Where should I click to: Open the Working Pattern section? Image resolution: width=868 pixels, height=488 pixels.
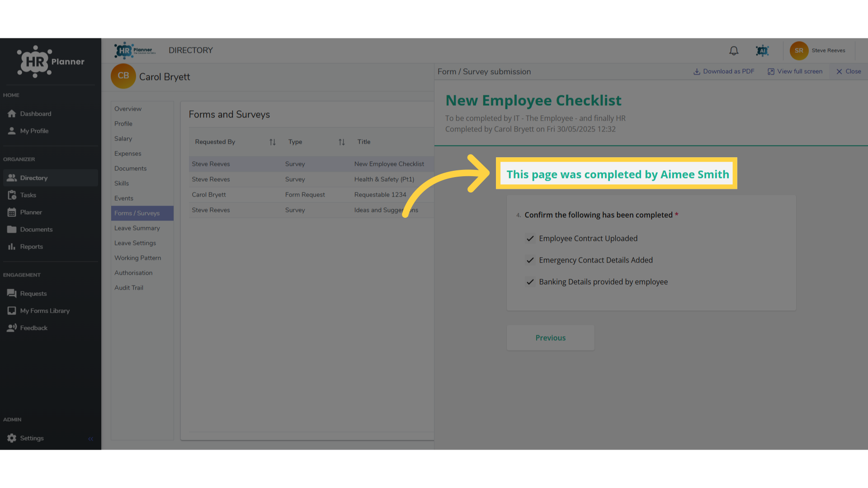(x=142, y=258)
